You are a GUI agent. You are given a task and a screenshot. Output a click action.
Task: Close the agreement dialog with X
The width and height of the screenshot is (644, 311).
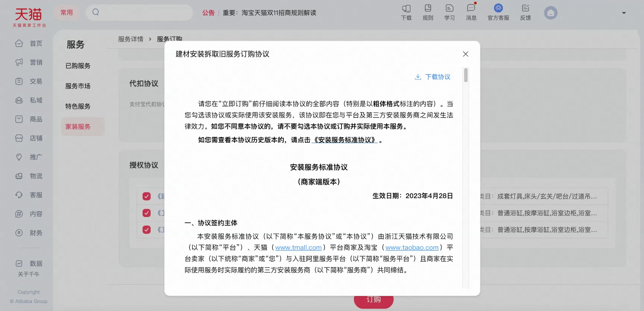[x=465, y=54]
